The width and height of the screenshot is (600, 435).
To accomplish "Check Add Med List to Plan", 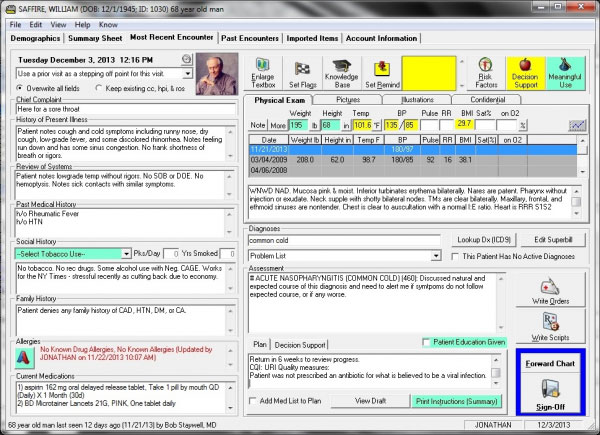I will click(x=285, y=401).
